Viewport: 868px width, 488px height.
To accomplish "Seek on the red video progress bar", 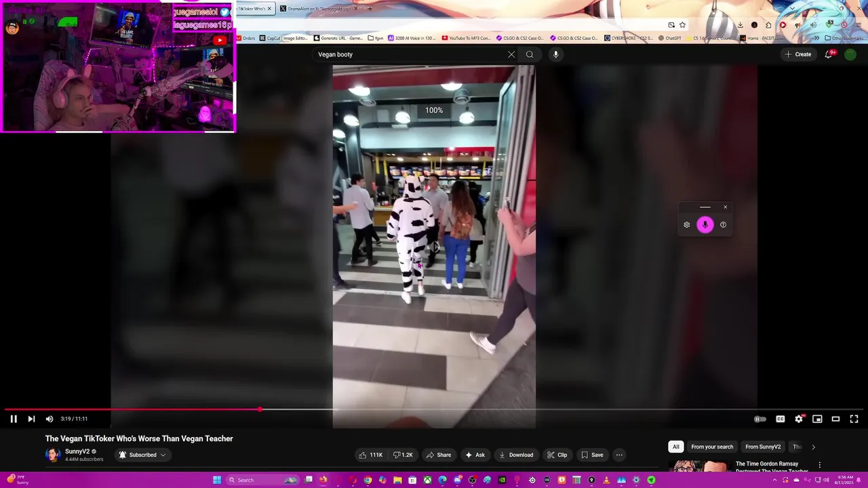I will (434, 409).
